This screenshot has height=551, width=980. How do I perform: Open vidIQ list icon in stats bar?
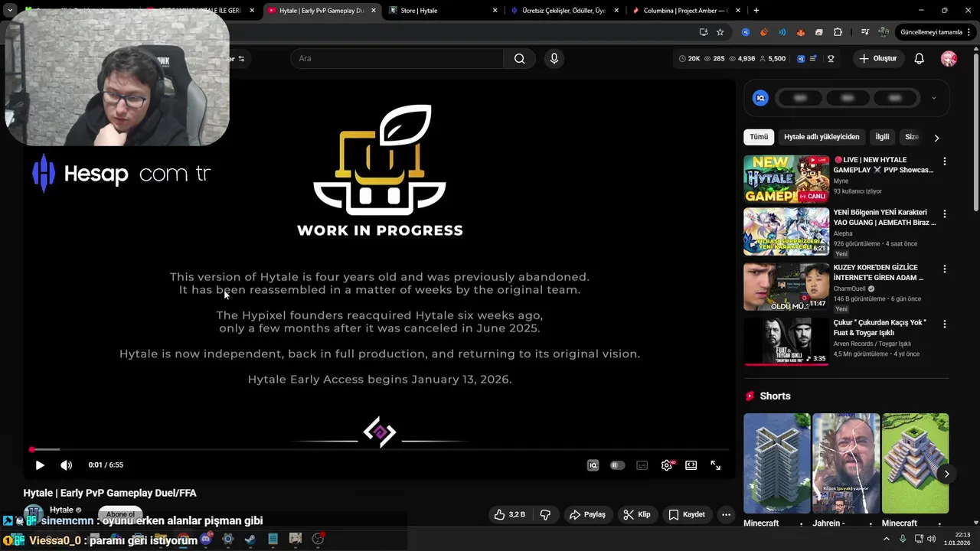click(813, 58)
